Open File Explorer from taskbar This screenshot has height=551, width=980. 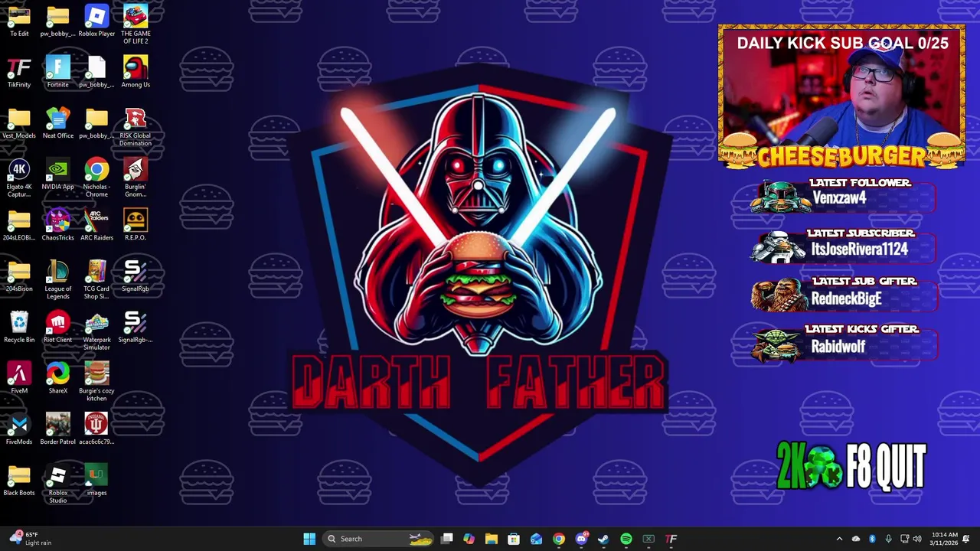pyautogui.click(x=492, y=539)
